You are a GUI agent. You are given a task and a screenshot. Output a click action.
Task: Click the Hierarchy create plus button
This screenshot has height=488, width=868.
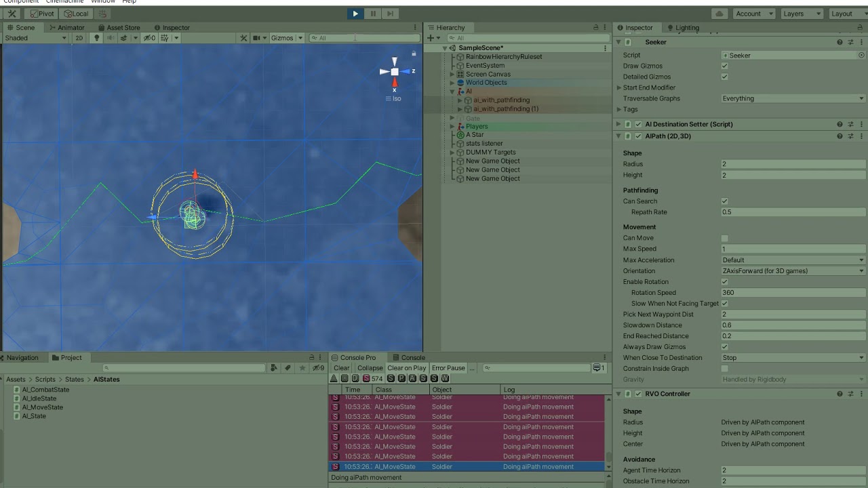[431, 38]
